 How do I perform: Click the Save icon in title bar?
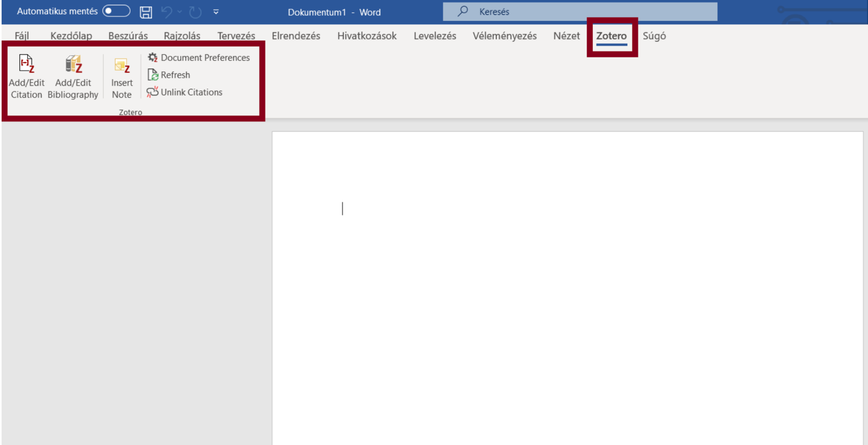[x=146, y=12]
